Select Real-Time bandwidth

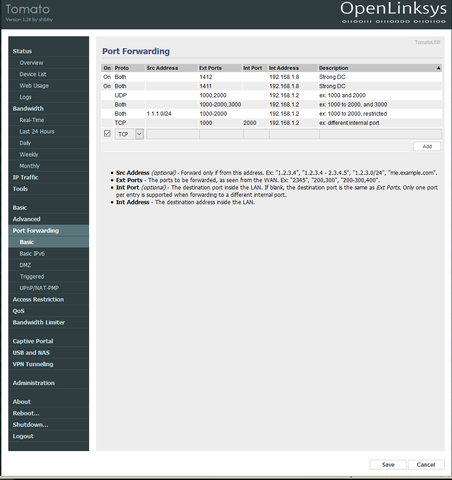32,120
